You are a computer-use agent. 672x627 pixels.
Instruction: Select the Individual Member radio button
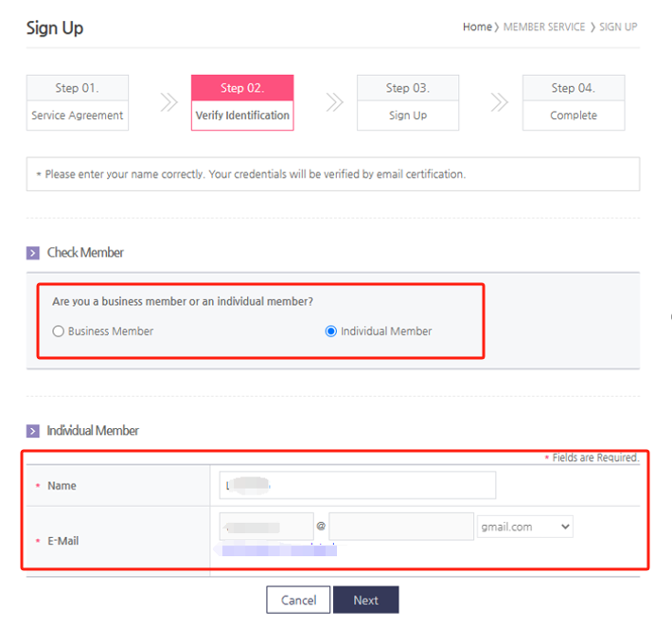[331, 331]
